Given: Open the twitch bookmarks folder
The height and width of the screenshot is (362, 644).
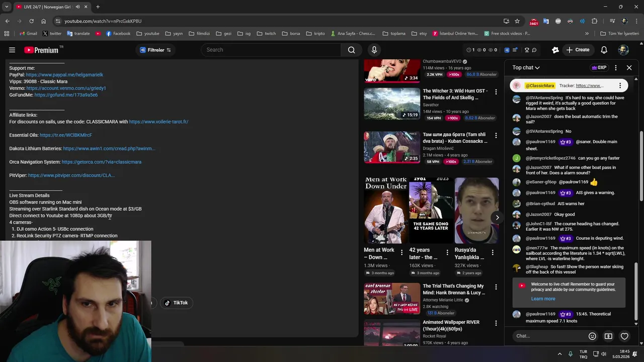Looking at the screenshot, I should pyautogui.click(x=266, y=34).
